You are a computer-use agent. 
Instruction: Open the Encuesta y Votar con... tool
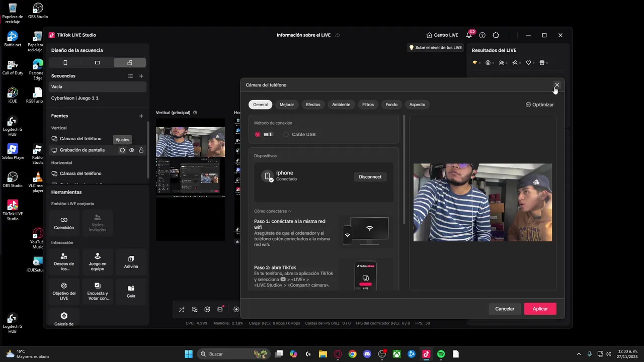click(98, 291)
